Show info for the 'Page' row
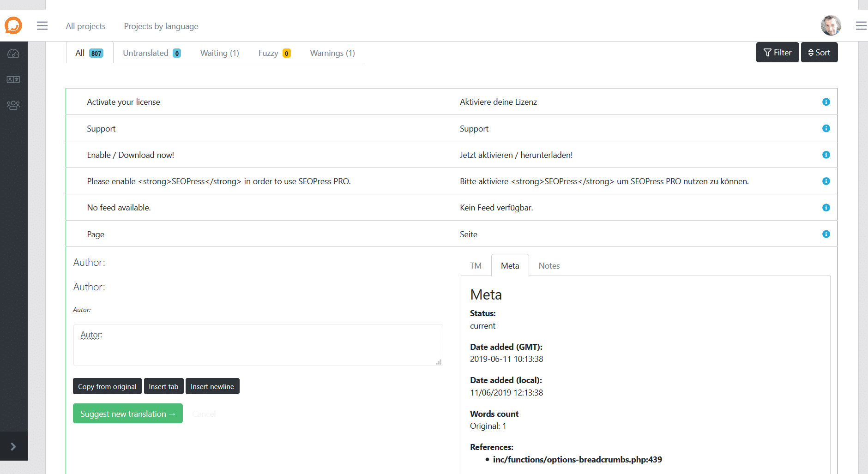The width and height of the screenshot is (868, 474). pyautogui.click(x=826, y=234)
